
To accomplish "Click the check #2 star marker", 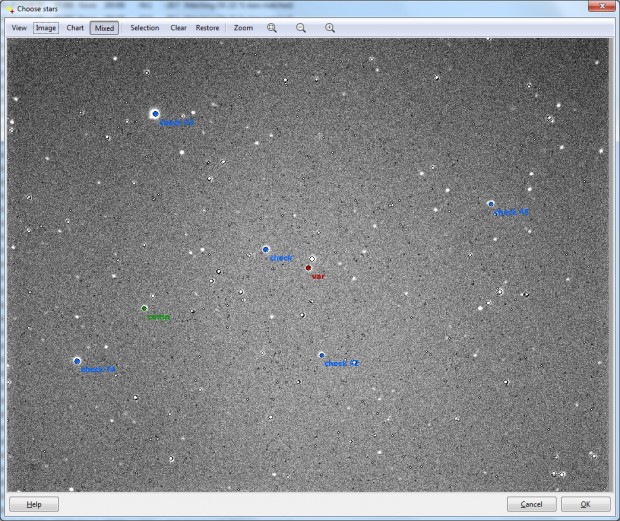I will [321, 355].
